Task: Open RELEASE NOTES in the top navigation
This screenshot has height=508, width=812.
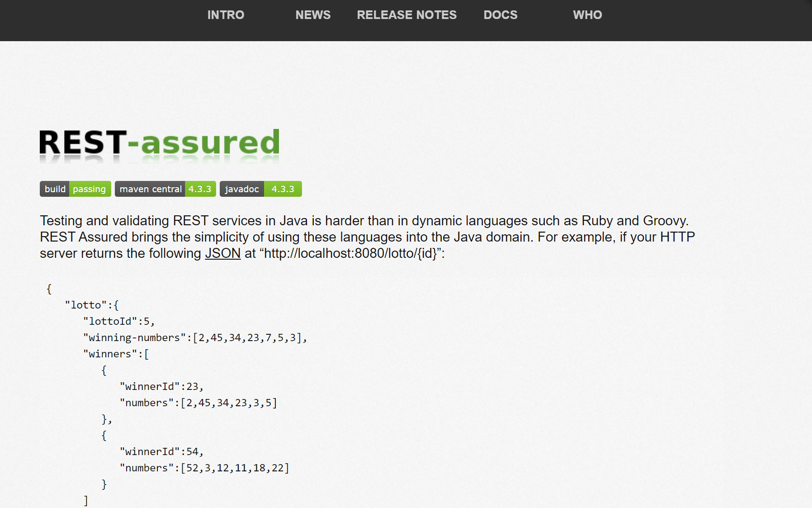Action: [x=406, y=15]
